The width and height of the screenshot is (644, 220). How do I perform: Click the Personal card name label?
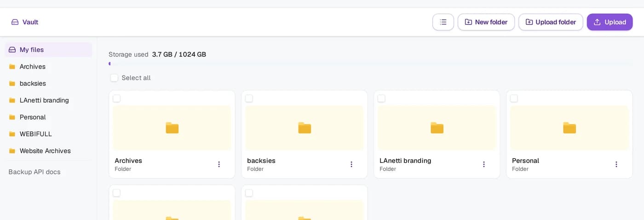(525, 161)
